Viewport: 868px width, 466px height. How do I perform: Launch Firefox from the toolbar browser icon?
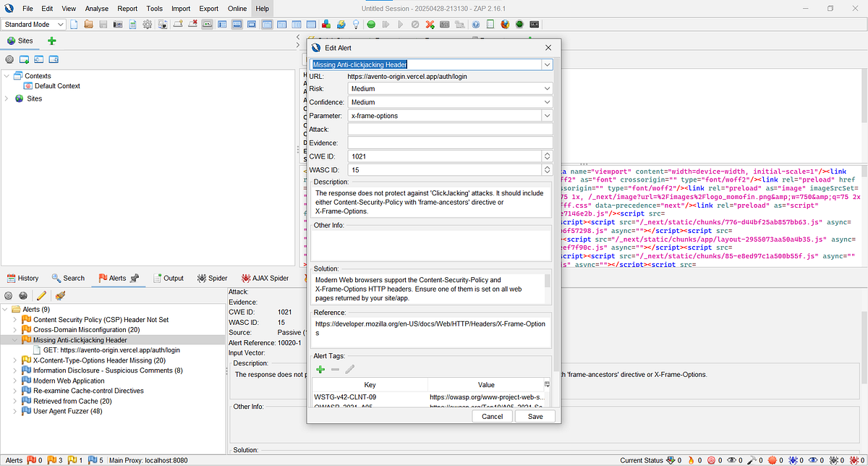(x=504, y=24)
